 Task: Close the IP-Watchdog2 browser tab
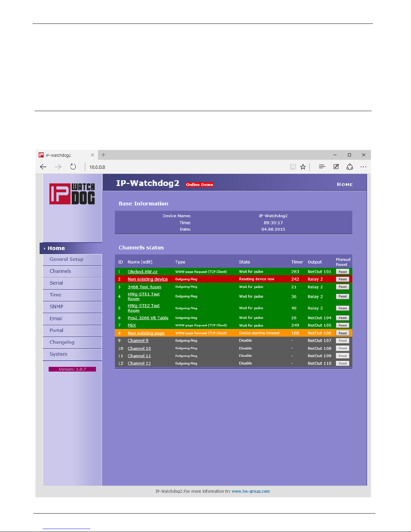click(92, 155)
